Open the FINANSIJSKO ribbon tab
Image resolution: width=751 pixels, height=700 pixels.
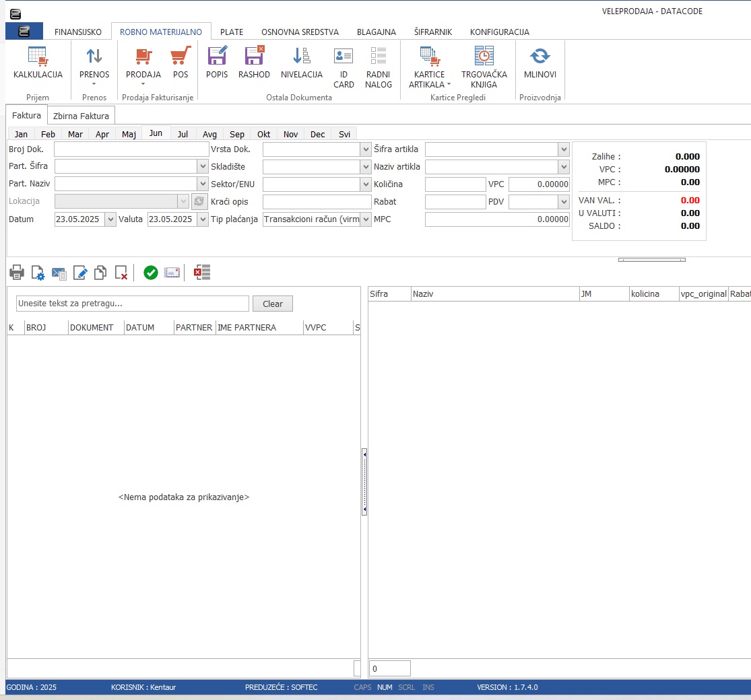coord(79,31)
